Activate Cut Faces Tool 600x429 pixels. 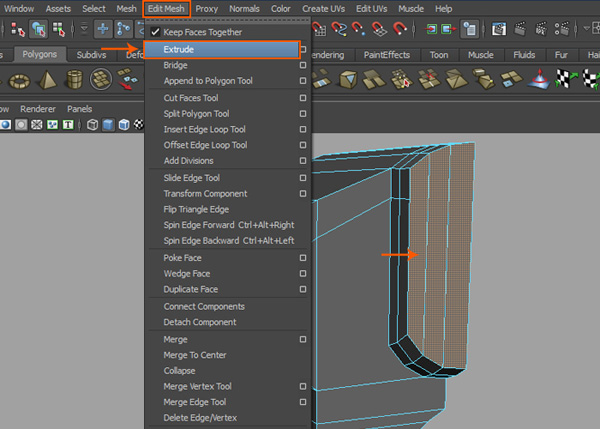[x=191, y=98]
